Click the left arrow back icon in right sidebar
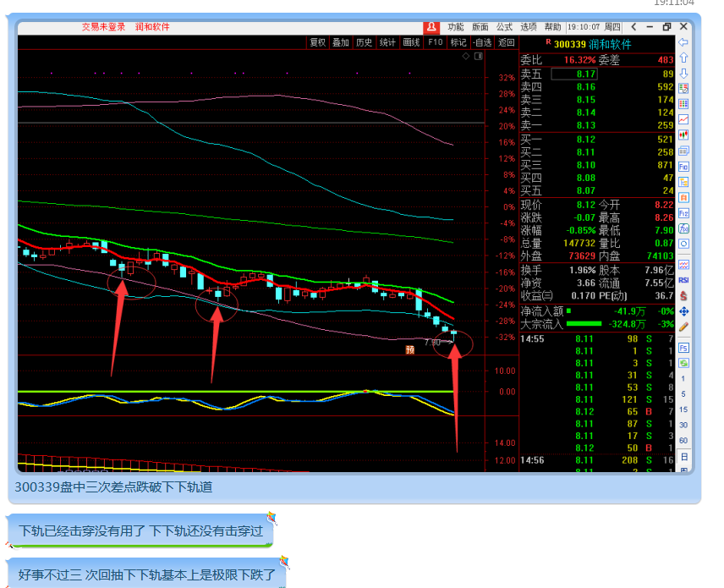This screenshot has height=588, width=724. coord(683,42)
